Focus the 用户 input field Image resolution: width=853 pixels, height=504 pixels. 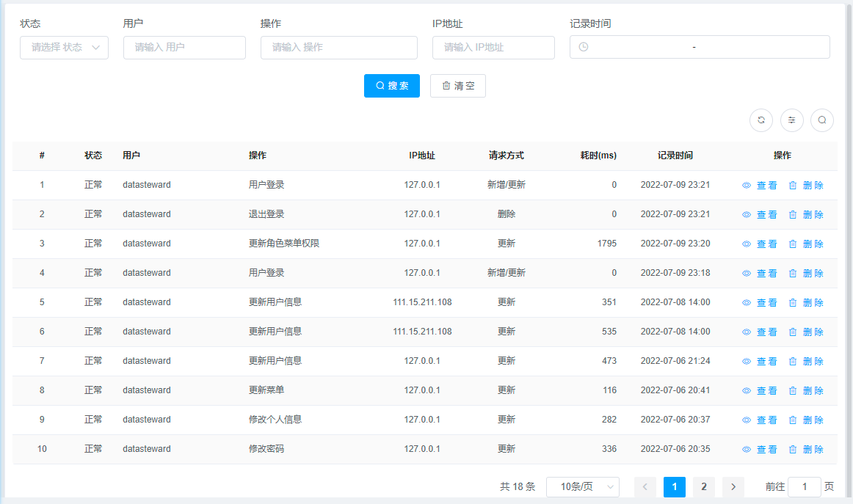[x=184, y=47]
